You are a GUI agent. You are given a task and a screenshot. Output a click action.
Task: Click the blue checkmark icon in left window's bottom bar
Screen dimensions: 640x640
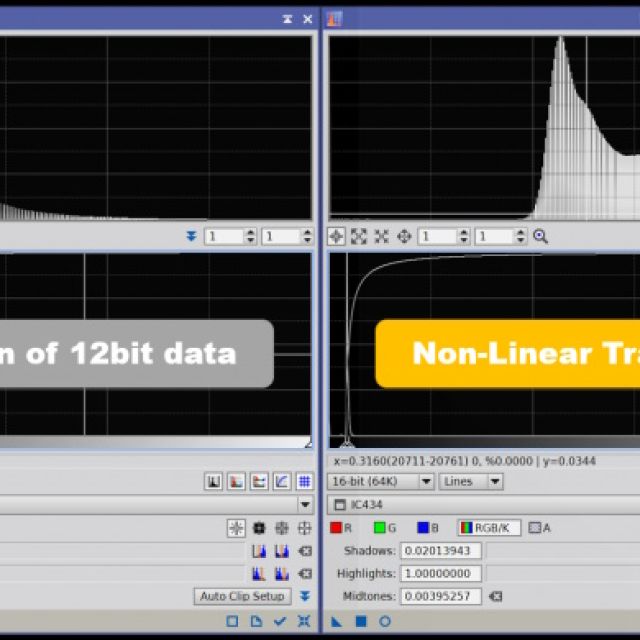280,621
